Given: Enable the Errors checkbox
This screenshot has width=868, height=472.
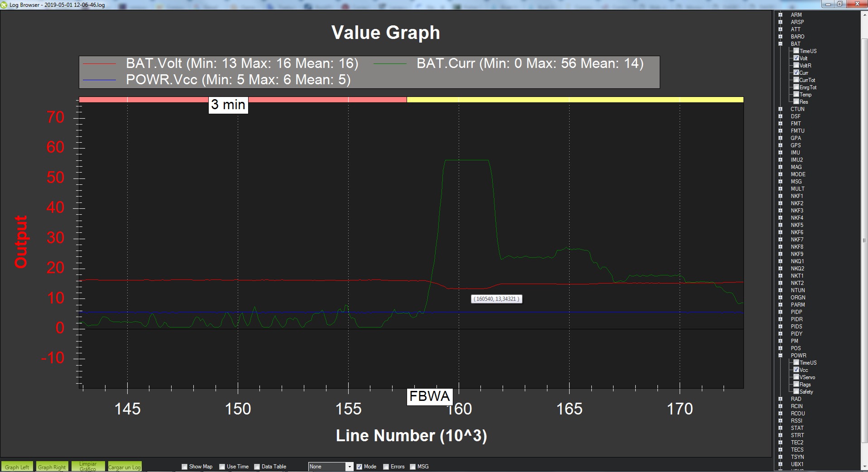Looking at the screenshot, I should click(x=386, y=467).
